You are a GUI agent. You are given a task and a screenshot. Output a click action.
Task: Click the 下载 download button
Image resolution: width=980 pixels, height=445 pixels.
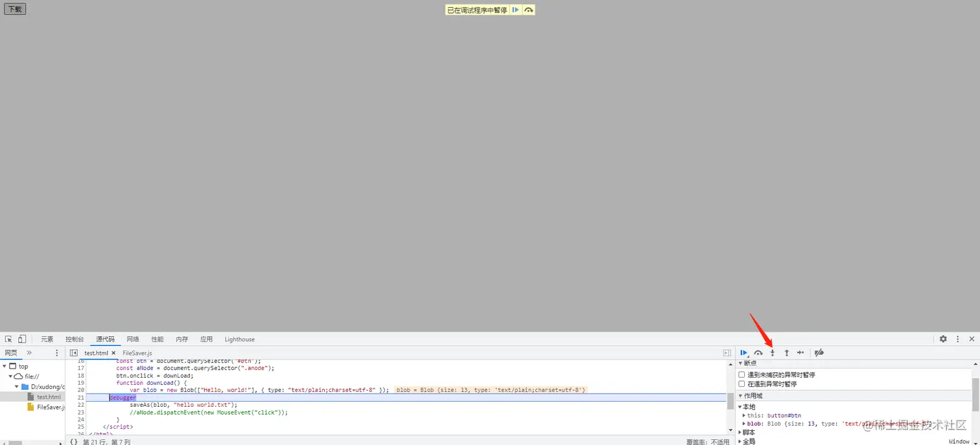14,8
